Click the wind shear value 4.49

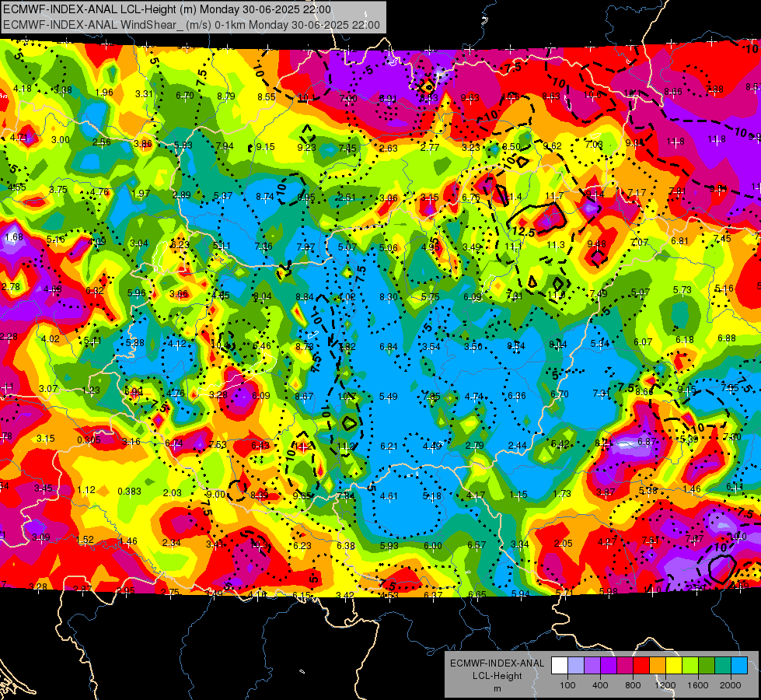coord(432,446)
